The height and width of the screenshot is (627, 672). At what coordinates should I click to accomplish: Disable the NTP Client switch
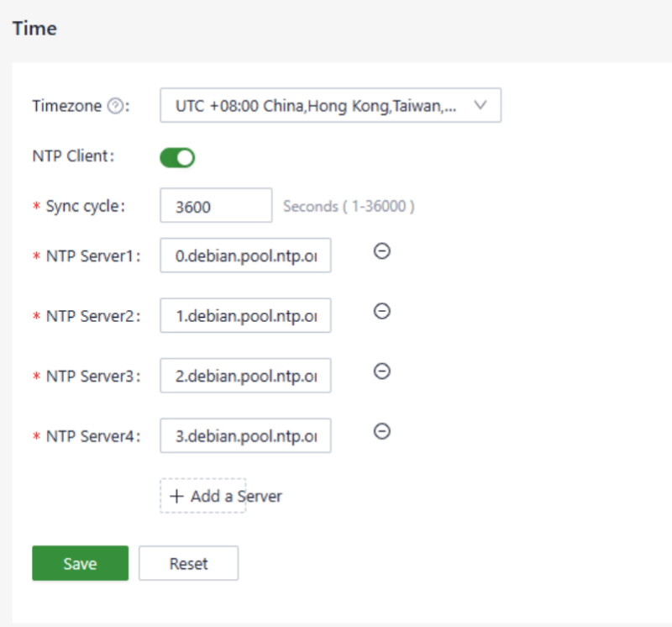point(177,157)
